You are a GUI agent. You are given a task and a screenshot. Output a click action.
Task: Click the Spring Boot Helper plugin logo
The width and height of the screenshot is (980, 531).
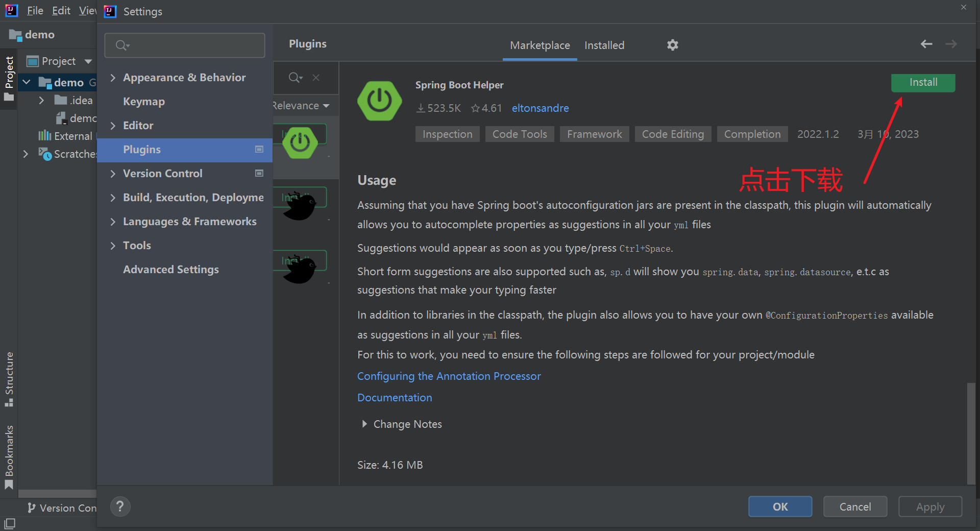379,101
